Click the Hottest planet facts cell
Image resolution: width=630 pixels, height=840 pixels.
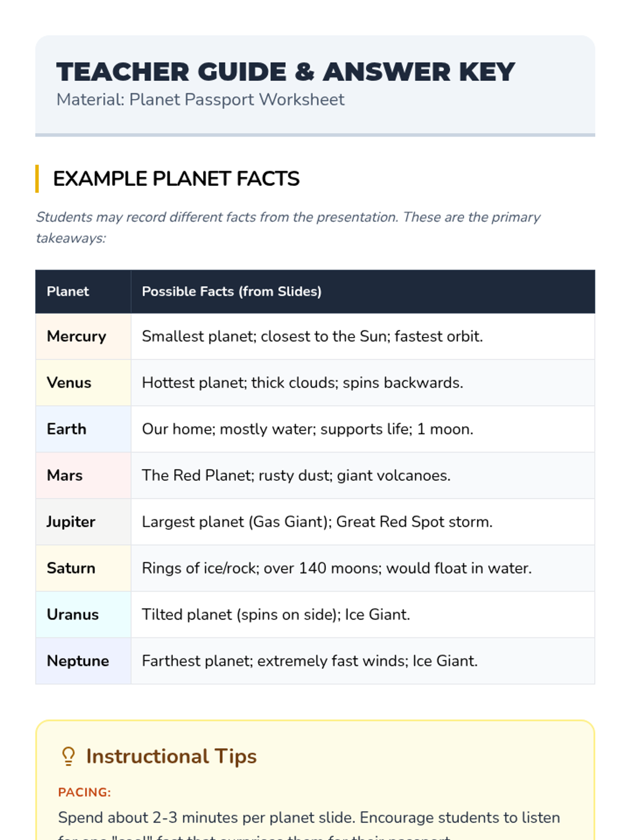(x=302, y=383)
